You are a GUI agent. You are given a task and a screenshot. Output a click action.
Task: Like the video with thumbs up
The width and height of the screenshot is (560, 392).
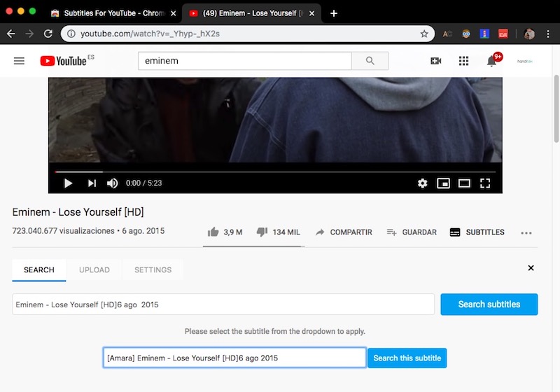pos(213,232)
